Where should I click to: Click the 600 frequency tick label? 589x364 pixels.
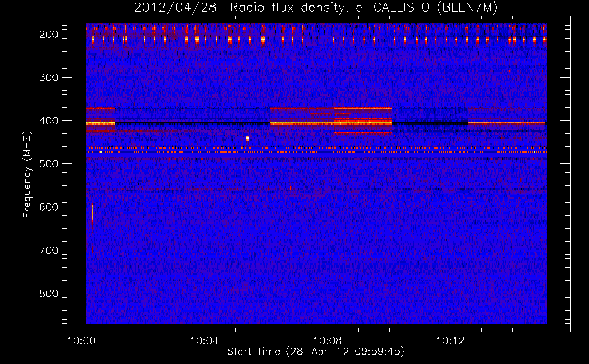[49, 207]
